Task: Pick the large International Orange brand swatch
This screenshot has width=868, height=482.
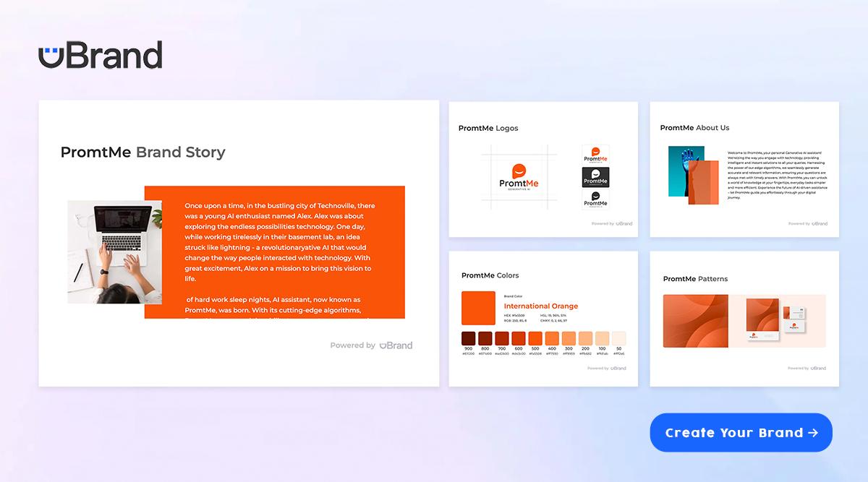Action: pyautogui.click(x=478, y=308)
